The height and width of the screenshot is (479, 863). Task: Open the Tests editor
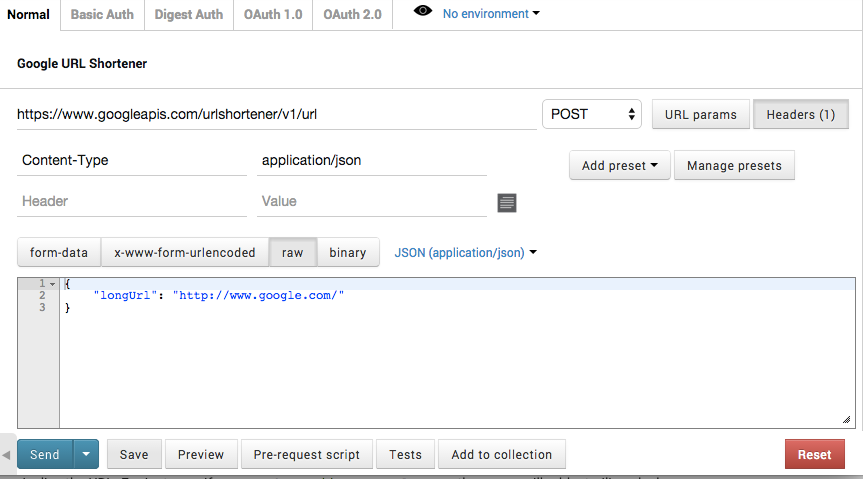[406, 454]
